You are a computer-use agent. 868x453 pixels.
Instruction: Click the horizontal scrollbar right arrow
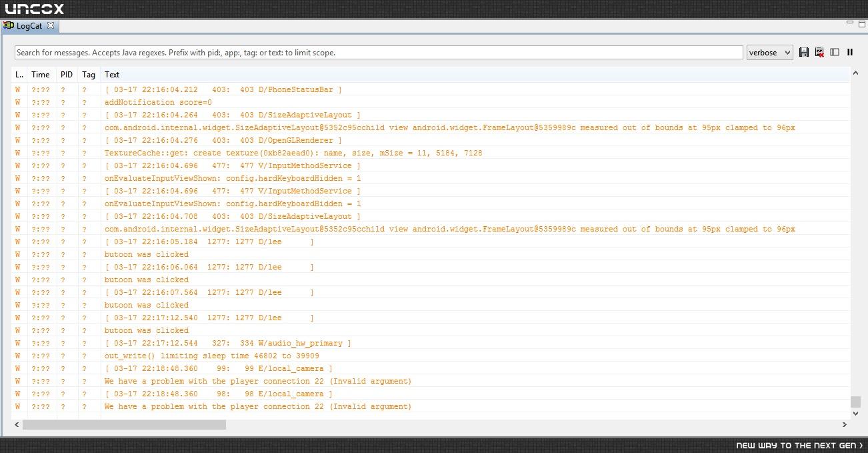tap(845, 424)
